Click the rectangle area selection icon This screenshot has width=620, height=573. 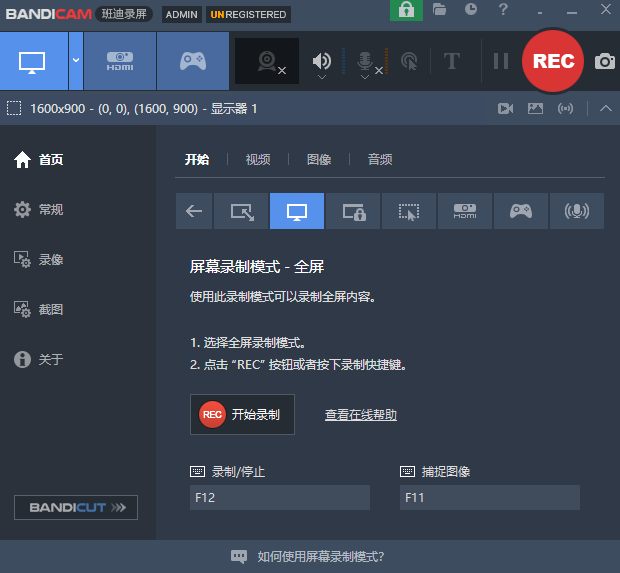[14, 108]
